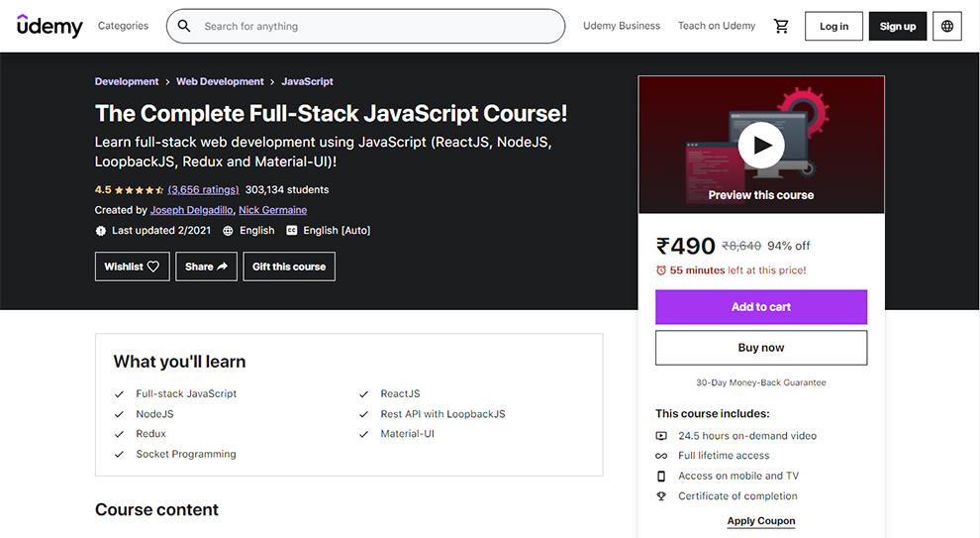Viewport: 980px width, 538px height.
Task: Open the 3,656 ratings link
Action: [x=203, y=189]
